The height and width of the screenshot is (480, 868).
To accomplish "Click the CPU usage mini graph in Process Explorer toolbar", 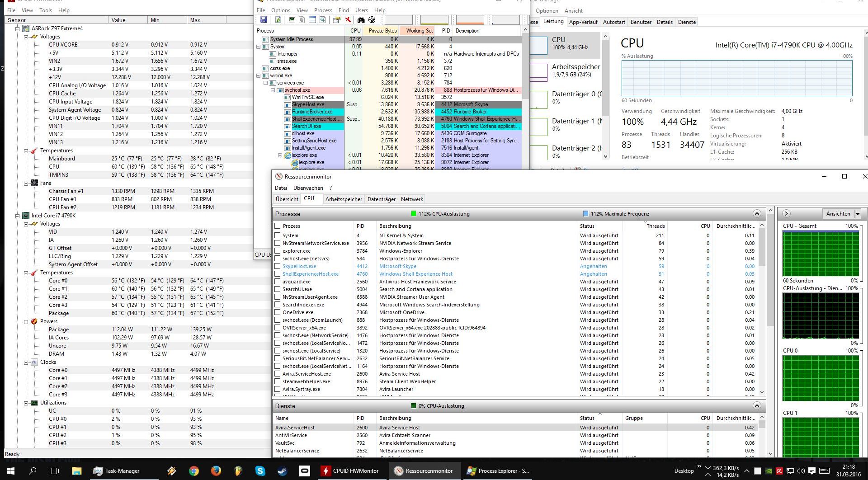I will 398,20.
